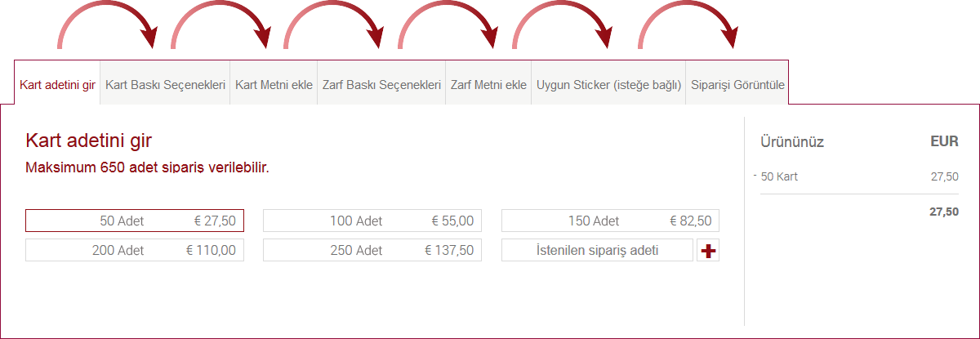980x339 pixels.
Task: Switch to the Kart Metni ekle tab
Action: (274, 85)
